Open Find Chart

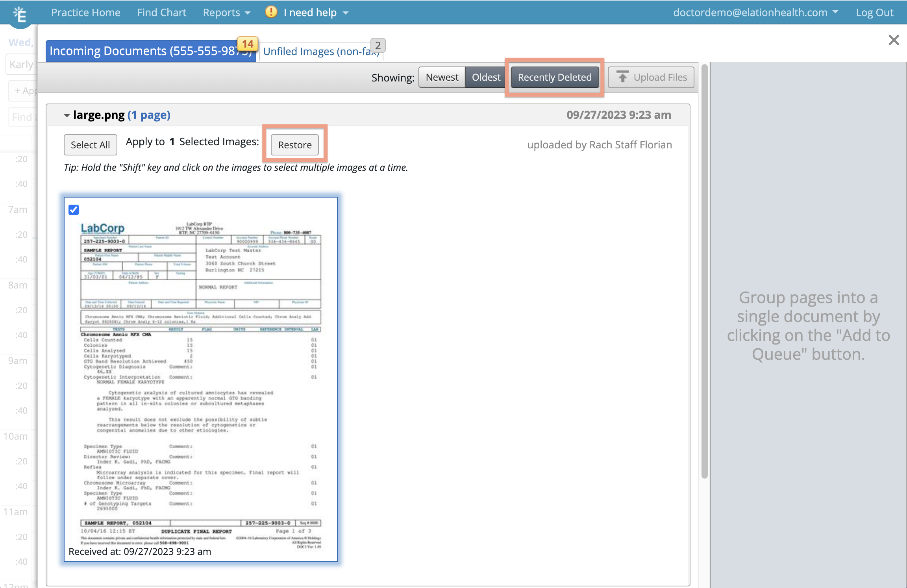161,13
